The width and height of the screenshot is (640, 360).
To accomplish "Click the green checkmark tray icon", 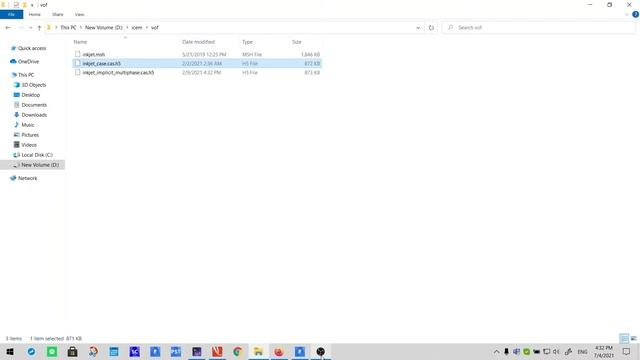I will coord(527,351).
